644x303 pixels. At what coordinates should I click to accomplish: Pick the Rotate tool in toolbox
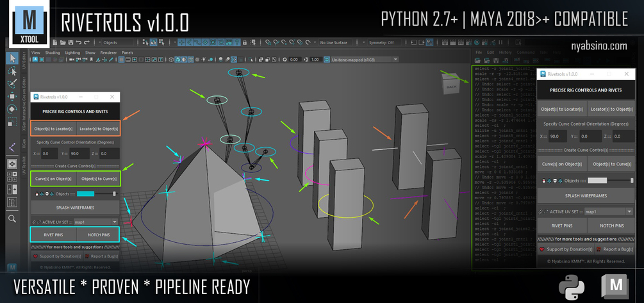[12, 109]
